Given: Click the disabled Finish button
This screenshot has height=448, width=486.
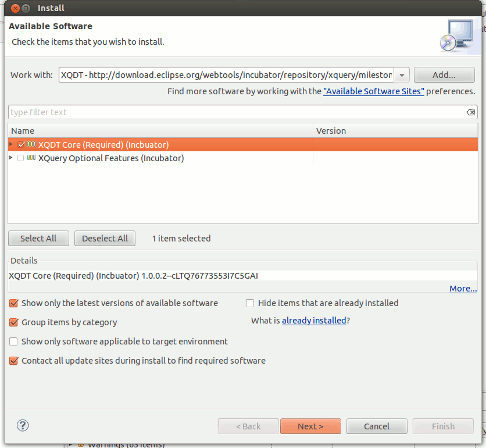Looking at the screenshot, I should [443, 426].
